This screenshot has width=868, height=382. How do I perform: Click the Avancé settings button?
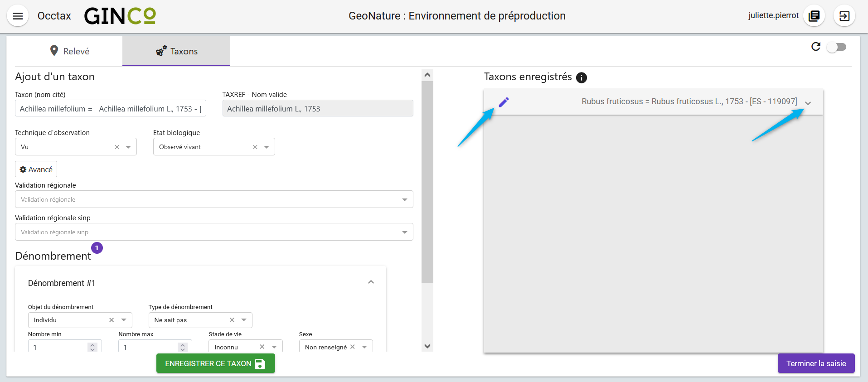click(x=36, y=169)
